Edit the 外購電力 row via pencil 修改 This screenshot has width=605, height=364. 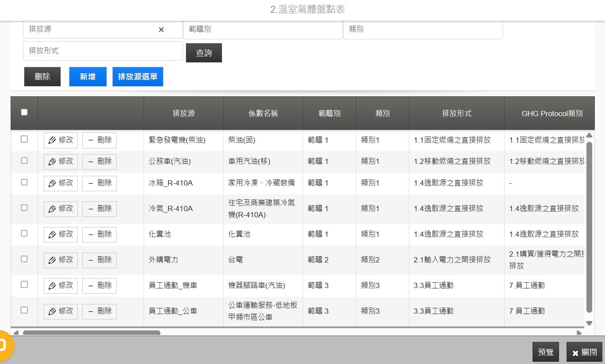(61, 260)
